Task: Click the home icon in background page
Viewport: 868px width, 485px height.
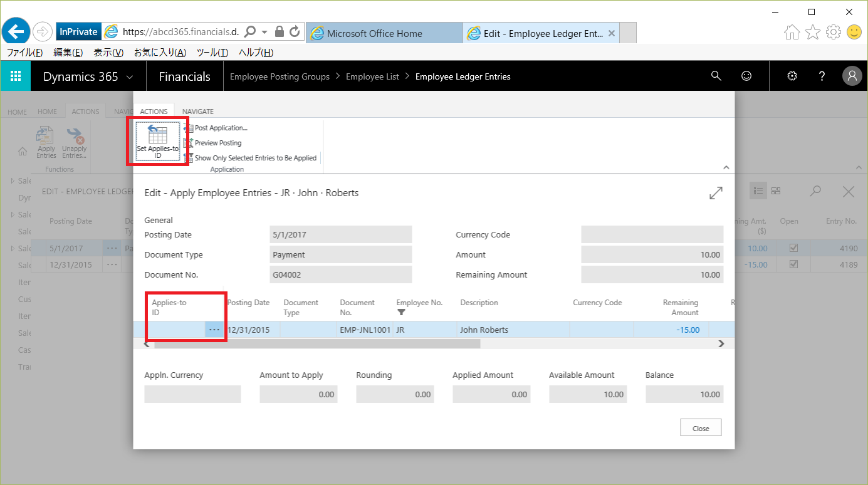Action: [x=23, y=151]
